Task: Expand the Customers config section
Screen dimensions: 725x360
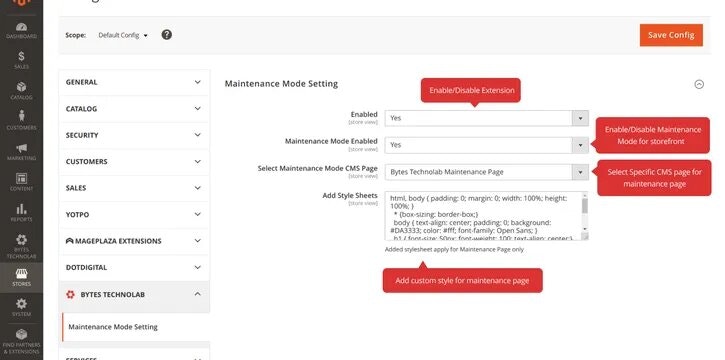Action: pos(134,161)
